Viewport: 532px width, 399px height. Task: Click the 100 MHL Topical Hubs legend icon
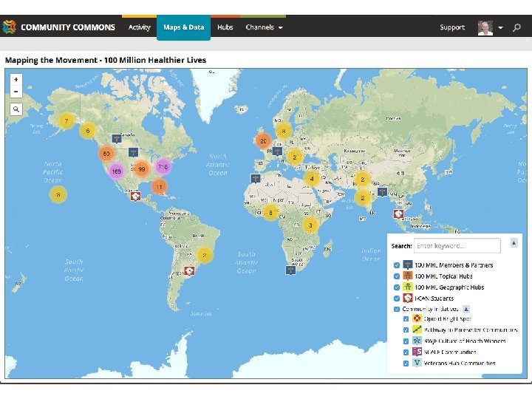[407, 276]
